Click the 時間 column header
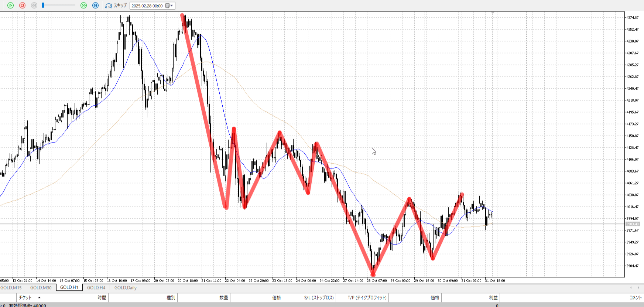The image size is (644, 307). click(x=102, y=298)
